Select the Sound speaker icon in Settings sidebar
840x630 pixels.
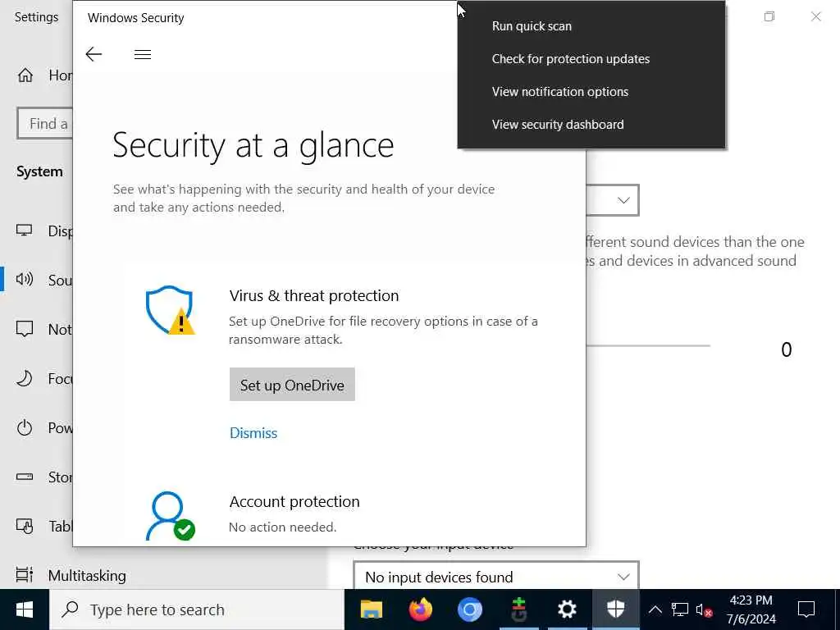24,279
